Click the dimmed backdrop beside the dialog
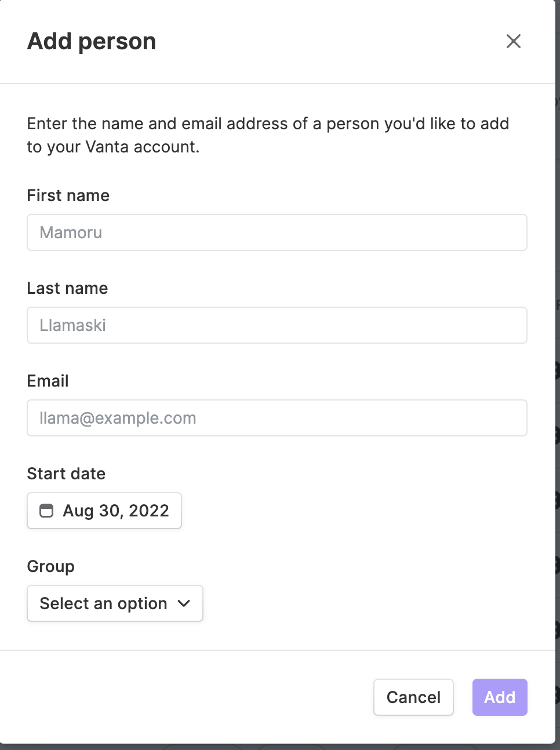 pyautogui.click(x=558, y=371)
